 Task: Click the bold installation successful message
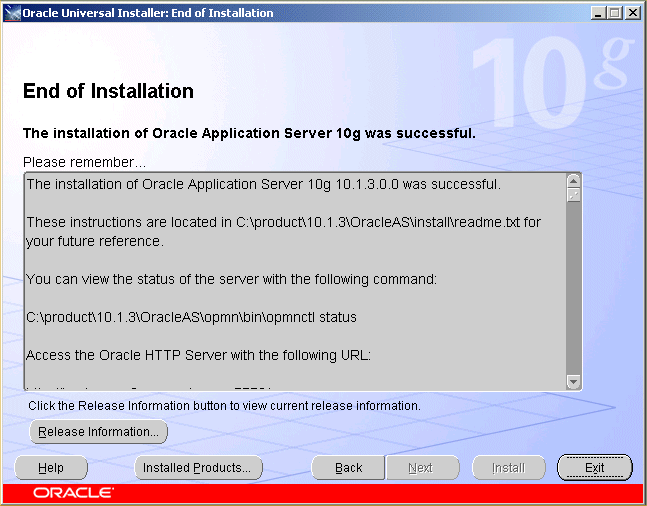tap(249, 133)
